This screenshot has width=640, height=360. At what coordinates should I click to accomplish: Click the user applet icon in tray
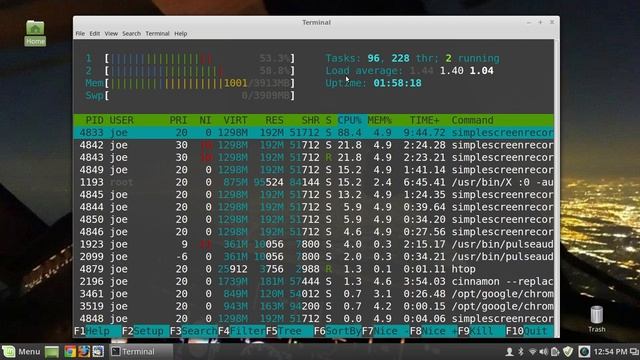point(509,351)
